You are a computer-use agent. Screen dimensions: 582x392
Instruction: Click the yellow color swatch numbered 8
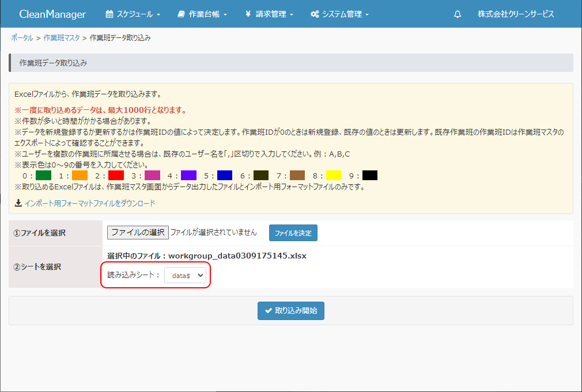pos(334,175)
